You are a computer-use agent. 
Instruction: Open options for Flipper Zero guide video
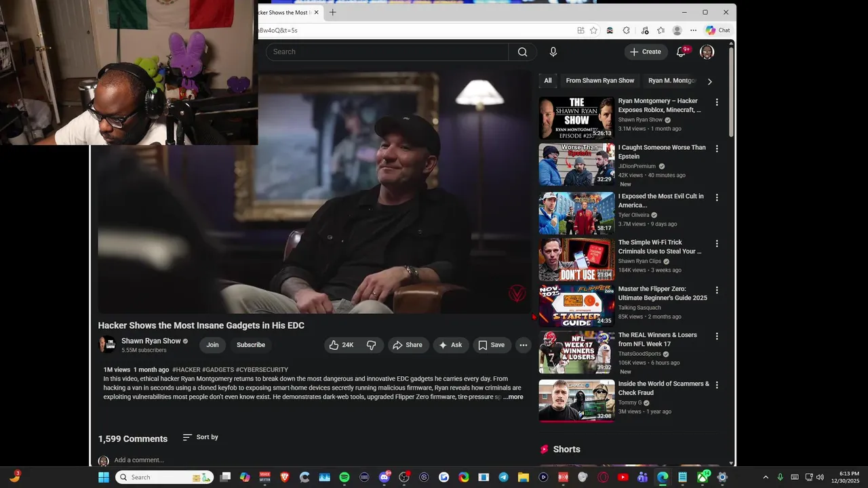pyautogui.click(x=717, y=290)
